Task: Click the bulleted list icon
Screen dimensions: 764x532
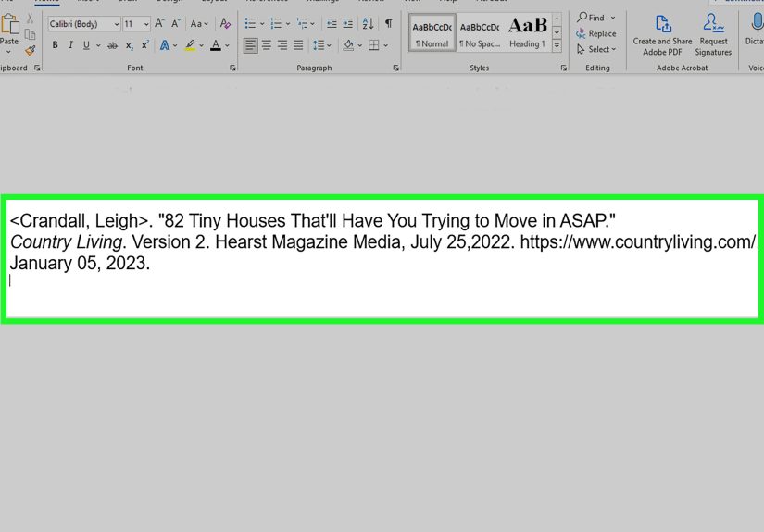Action: coord(250,23)
